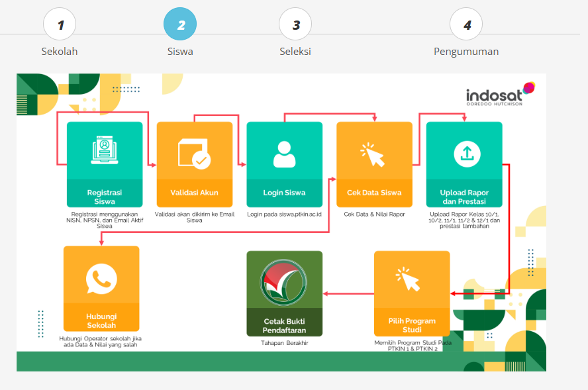Screen dimensions: 588x390
Task: Click the Validasi Akun checkmark window icon
Action: point(194,154)
